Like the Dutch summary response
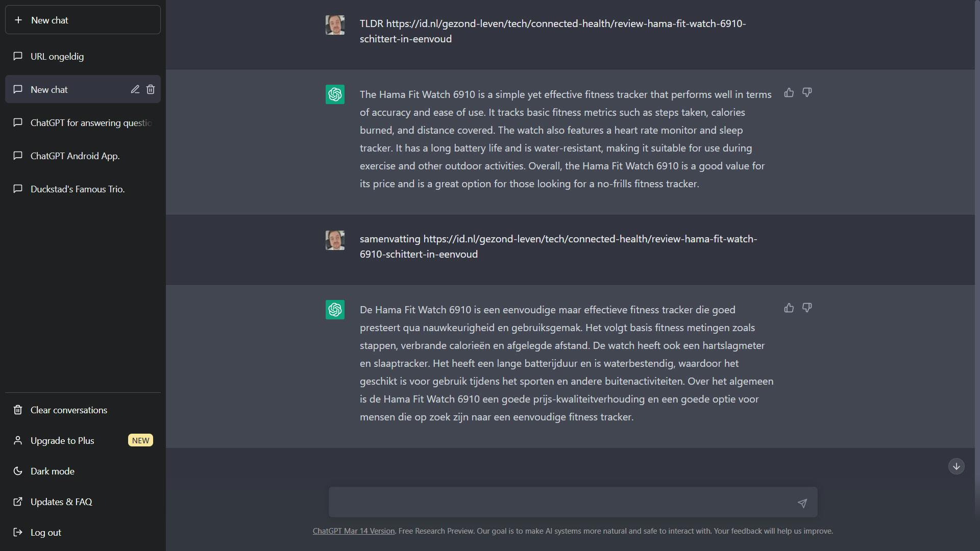Screen dimensions: 980x551 click(789, 308)
